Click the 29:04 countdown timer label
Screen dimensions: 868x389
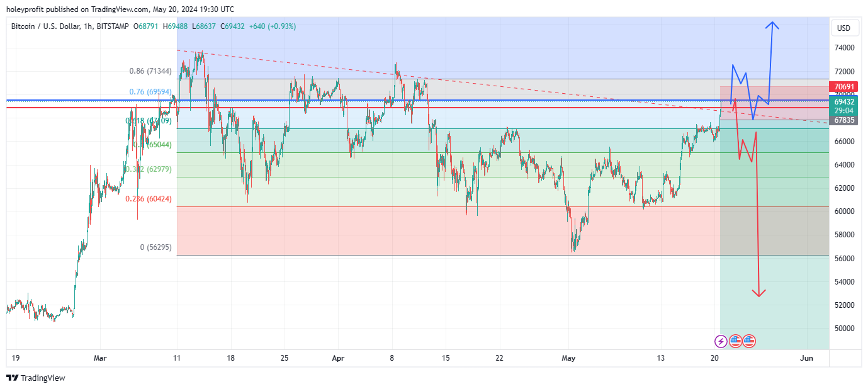(x=843, y=110)
